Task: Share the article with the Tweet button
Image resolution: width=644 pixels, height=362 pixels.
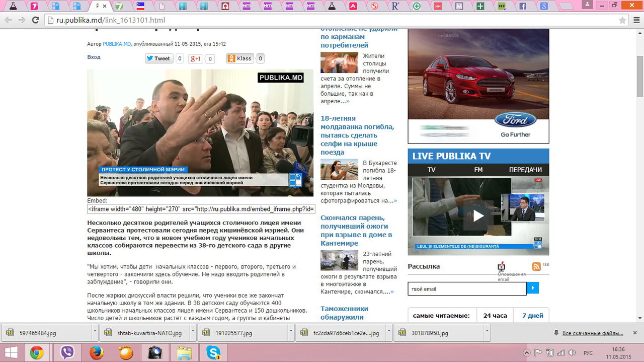Action: (x=159, y=58)
